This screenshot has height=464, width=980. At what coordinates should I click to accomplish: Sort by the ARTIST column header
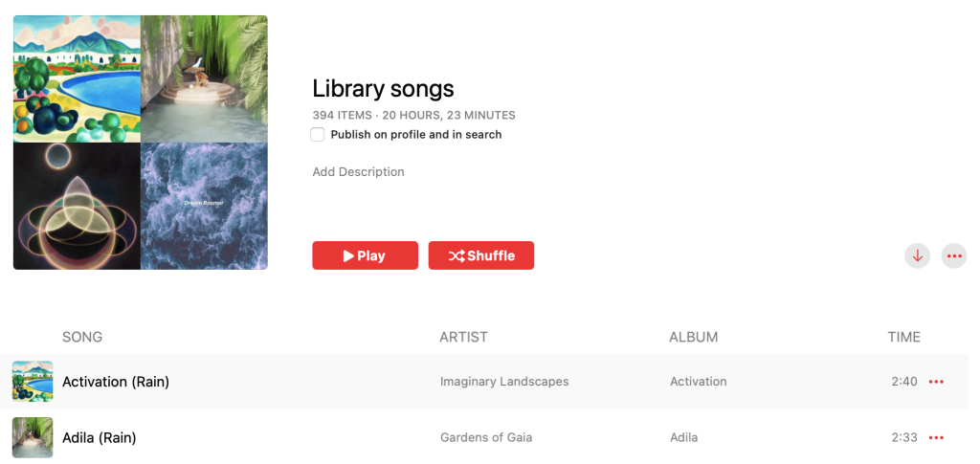(463, 337)
